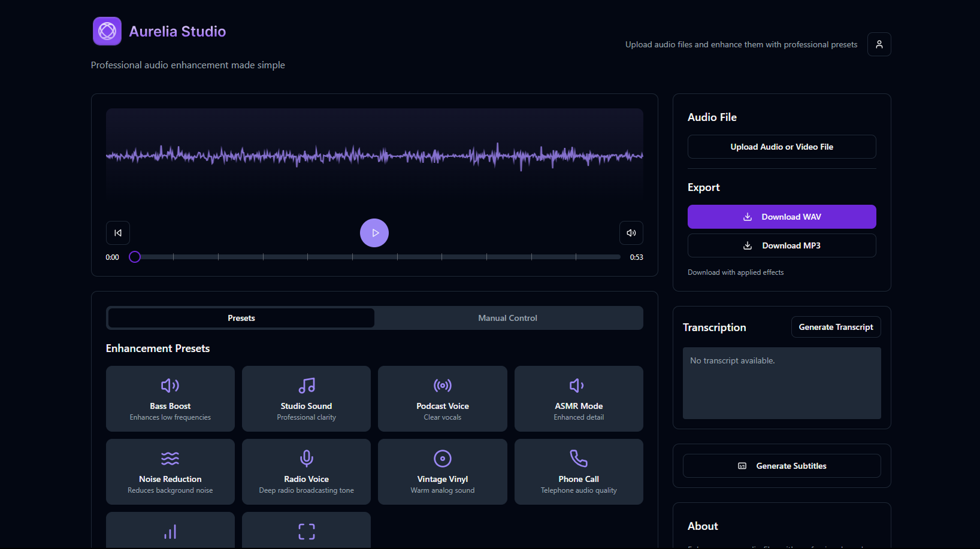980x549 pixels.
Task: Click 'Professional audio enhancement made simple' tagline
Action: [188, 65]
